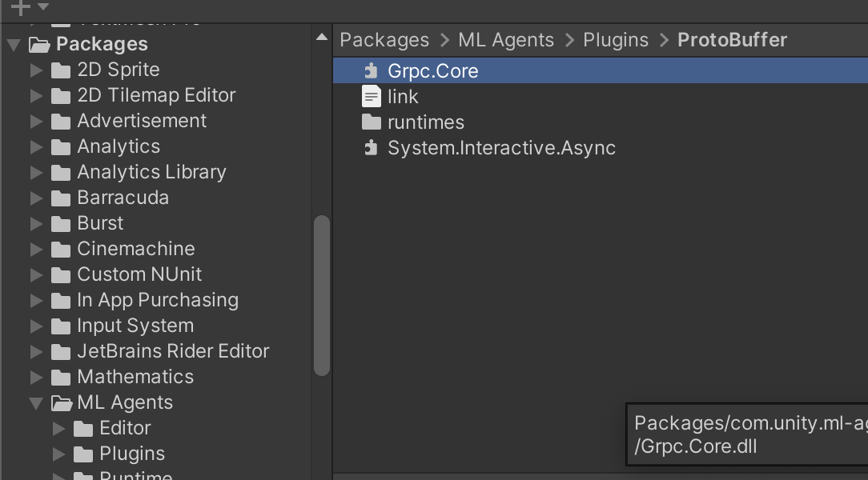The width and height of the screenshot is (868, 480).
Task: Select Input System in the folder tree
Action: pos(135,325)
